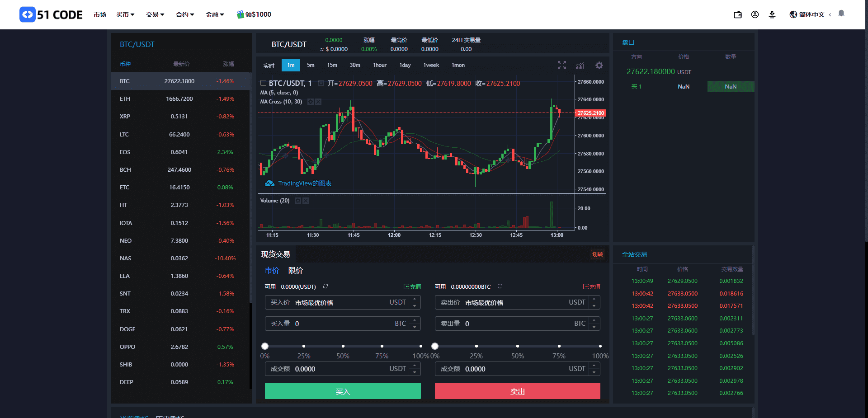This screenshot has width=868, height=418.
Task: Open the notification bell
Action: (x=841, y=14)
